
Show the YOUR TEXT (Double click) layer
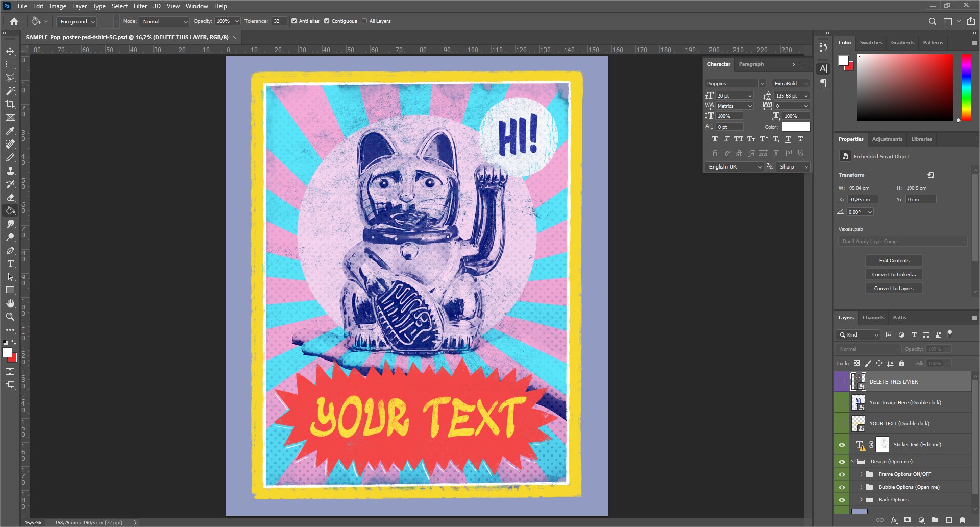[x=842, y=423]
